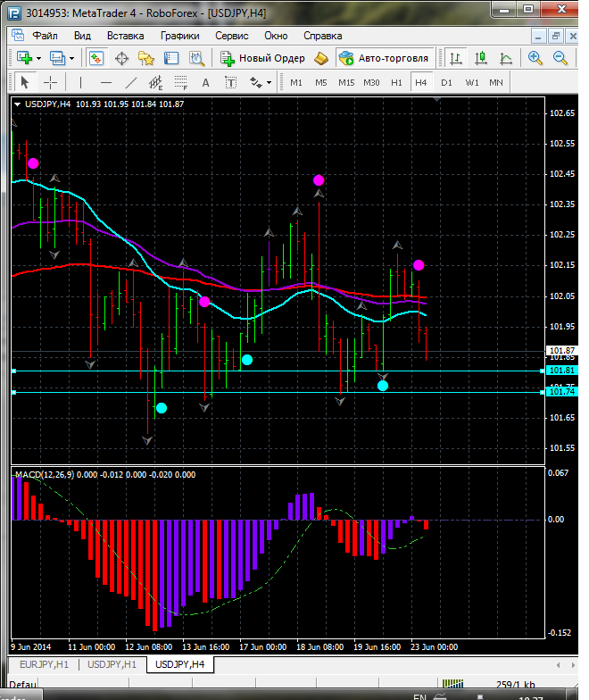Switch chart to candlesticks view
The image size is (589, 700).
(481, 58)
